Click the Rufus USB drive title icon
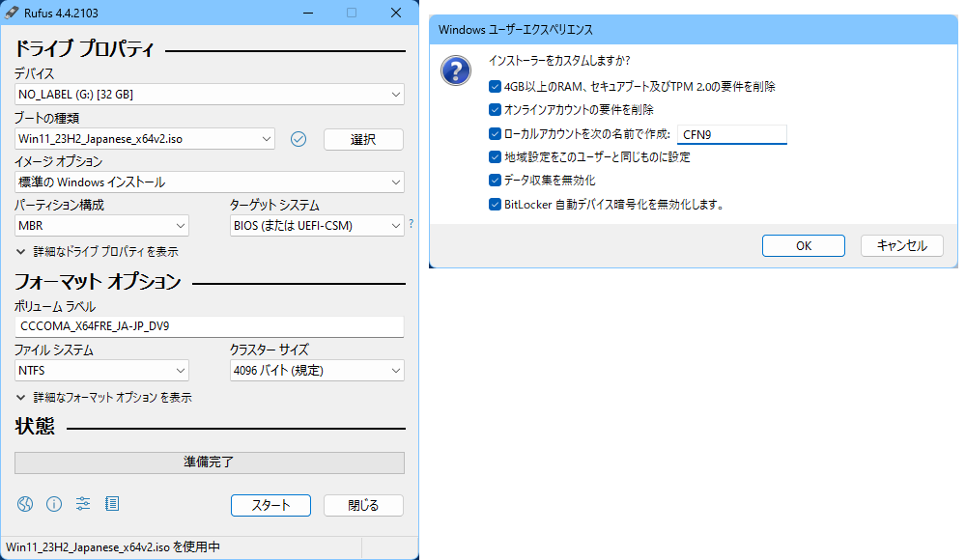Viewport: 966px width, 560px height. click(x=14, y=13)
